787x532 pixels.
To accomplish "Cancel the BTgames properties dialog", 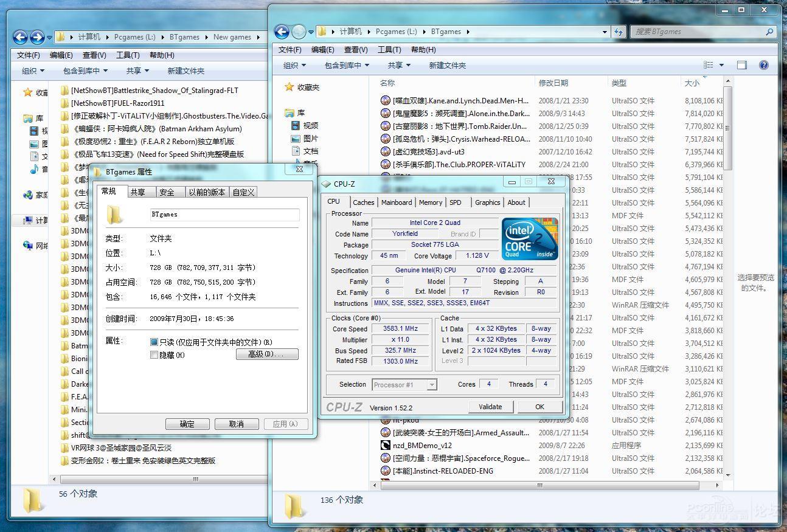I will coord(236,424).
